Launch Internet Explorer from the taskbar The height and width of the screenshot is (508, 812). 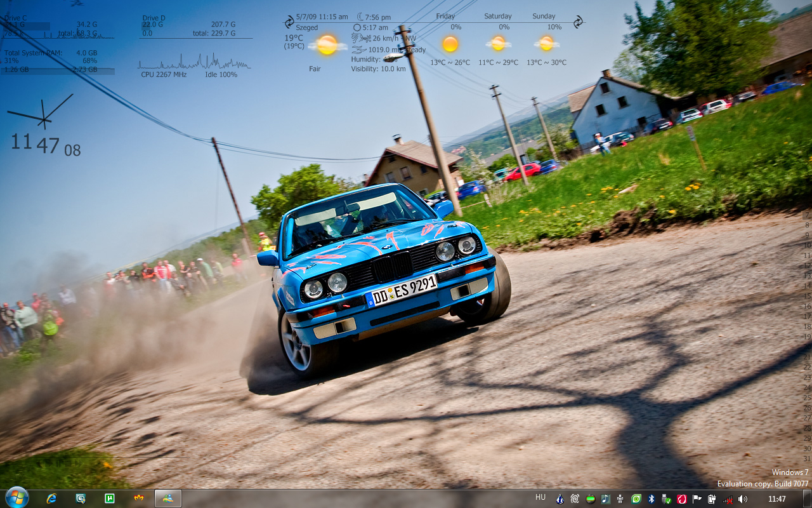(51, 498)
